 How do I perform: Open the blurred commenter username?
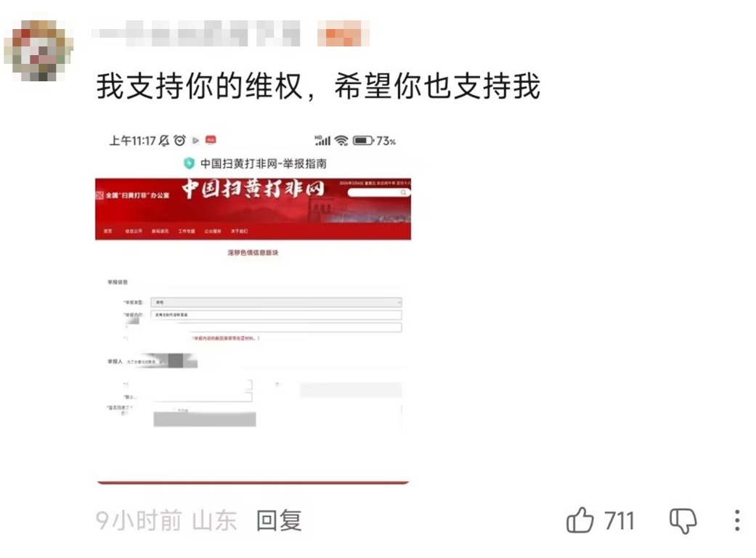195,33
